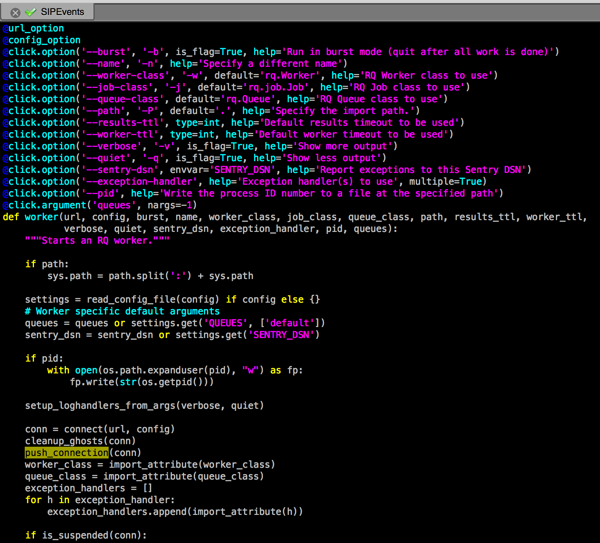Screen dimensions: 600x543
Task: Click 'nargs=-1' in click.argument line
Action: [170, 205]
